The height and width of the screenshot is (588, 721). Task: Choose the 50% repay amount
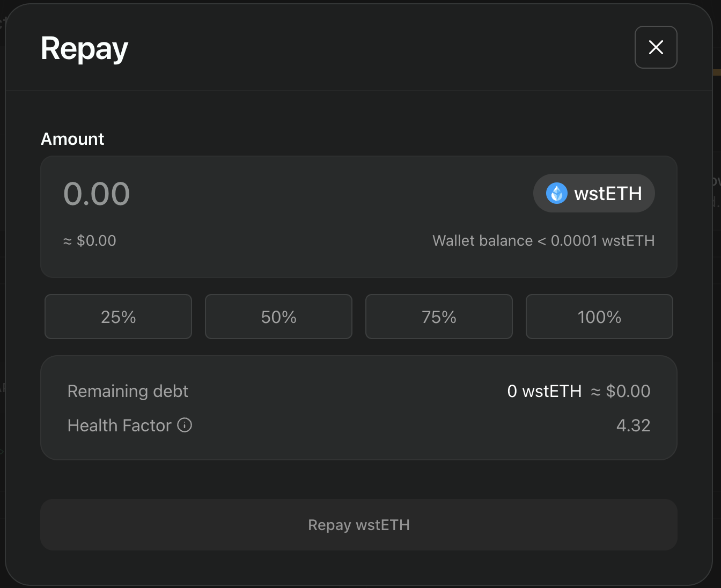(x=278, y=317)
